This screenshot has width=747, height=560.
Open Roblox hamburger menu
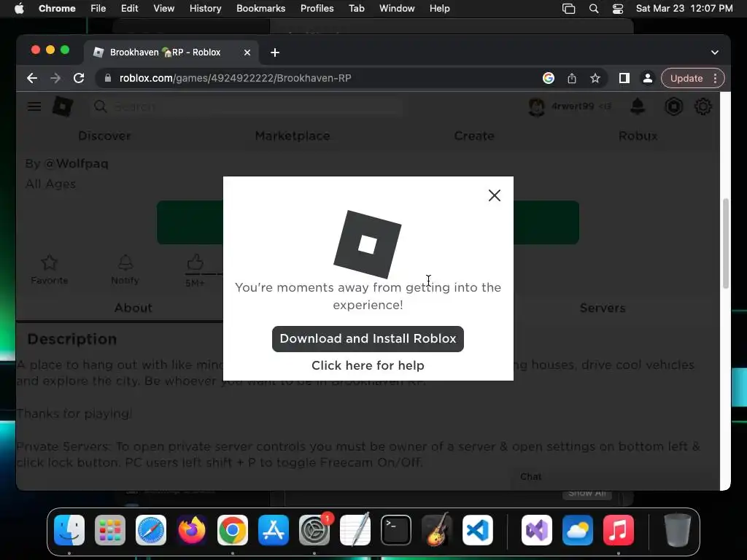tap(34, 106)
